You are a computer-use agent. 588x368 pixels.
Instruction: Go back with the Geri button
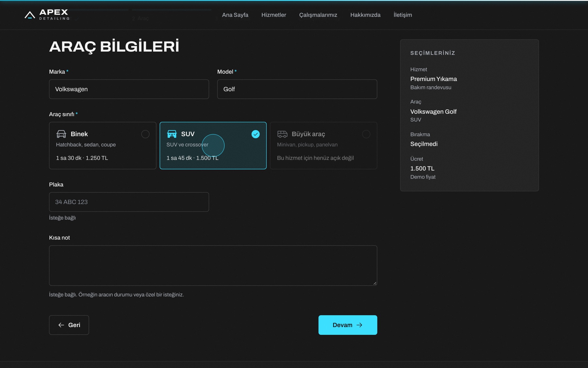click(69, 325)
